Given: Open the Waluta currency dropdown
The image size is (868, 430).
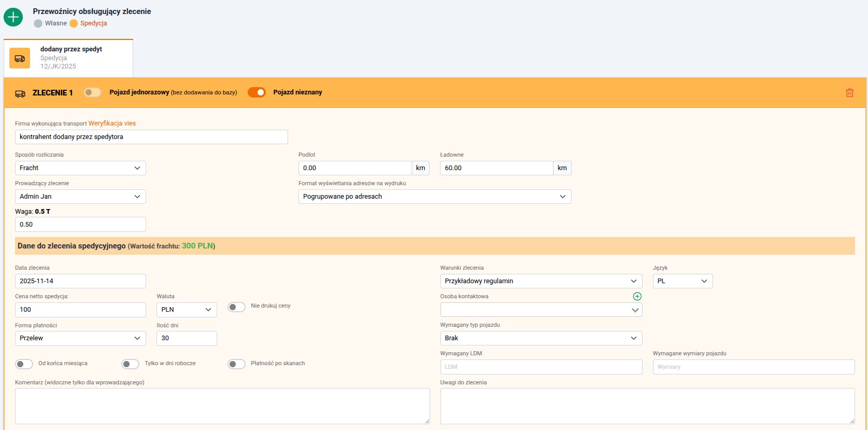Looking at the screenshot, I should coord(186,310).
